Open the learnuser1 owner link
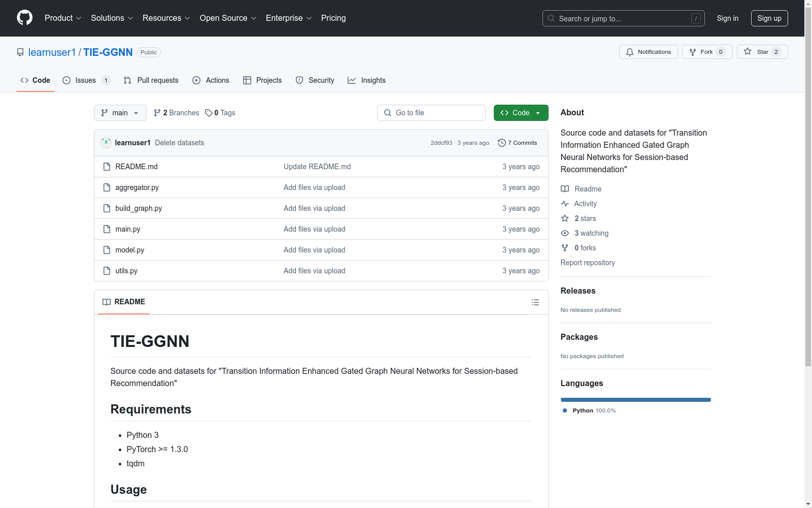The width and height of the screenshot is (812, 508). click(x=52, y=52)
